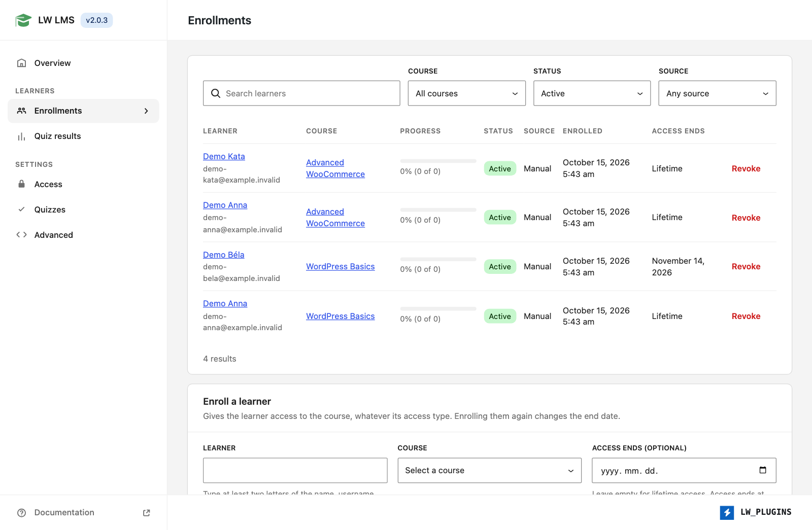Focus the Search learners field
Viewport: 812px width, 530px height.
tap(301, 93)
